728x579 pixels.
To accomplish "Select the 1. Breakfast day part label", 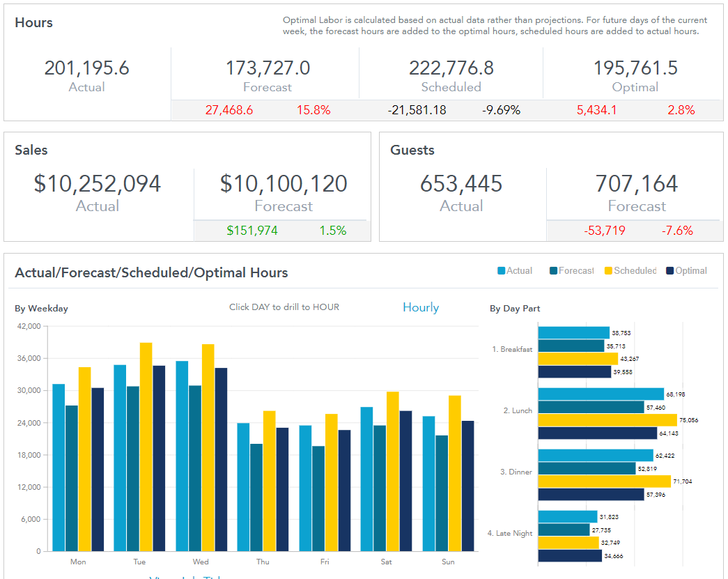I will tap(512, 349).
